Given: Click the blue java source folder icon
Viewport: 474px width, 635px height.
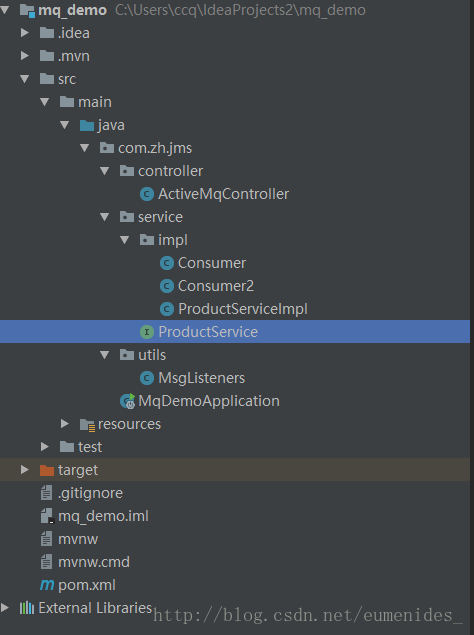Looking at the screenshot, I should [87, 126].
